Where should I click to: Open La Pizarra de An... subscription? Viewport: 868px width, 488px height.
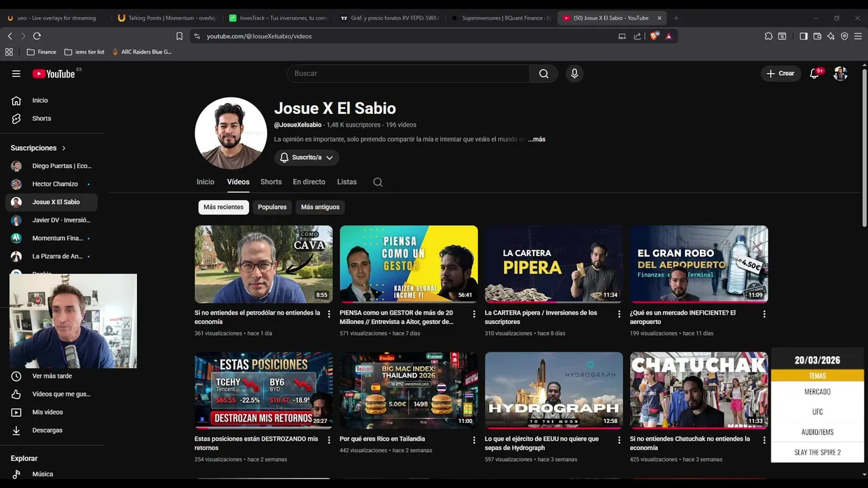(x=52, y=256)
